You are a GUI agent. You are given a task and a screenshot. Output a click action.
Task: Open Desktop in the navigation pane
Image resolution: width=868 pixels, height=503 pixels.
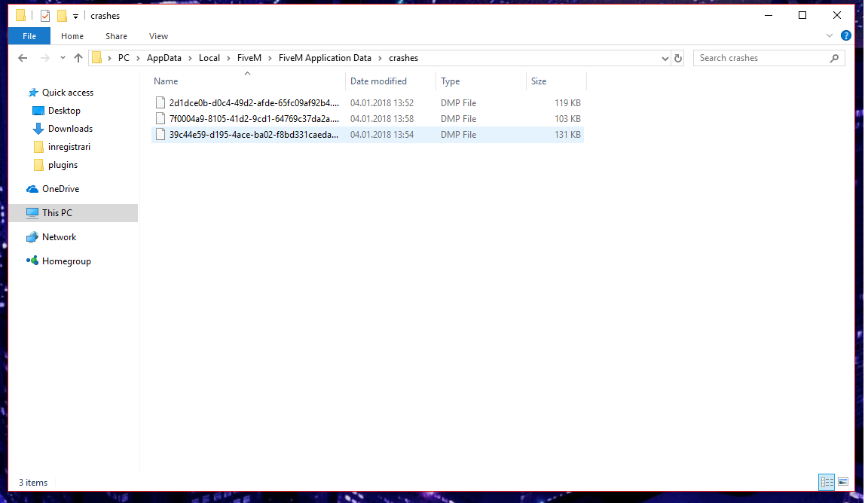[64, 111]
